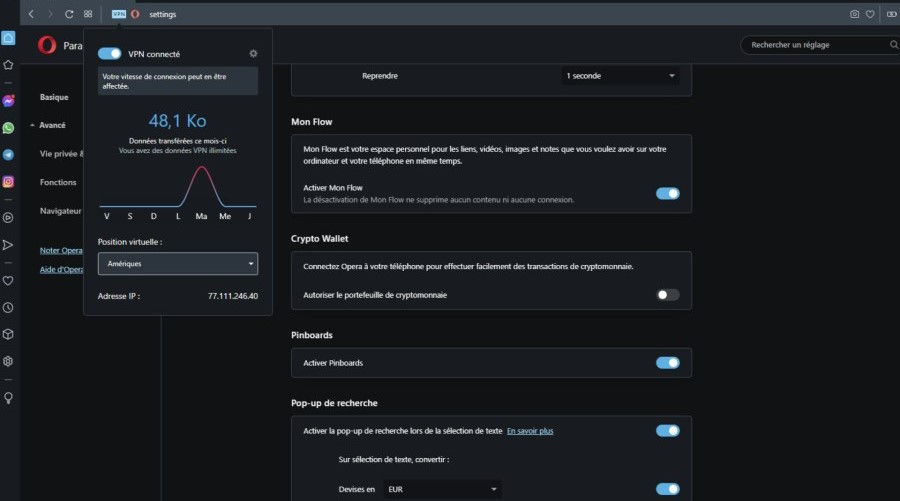Open the Home icon in sidebar
Image resolution: width=900 pixels, height=501 pixels.
coord(8,38)
